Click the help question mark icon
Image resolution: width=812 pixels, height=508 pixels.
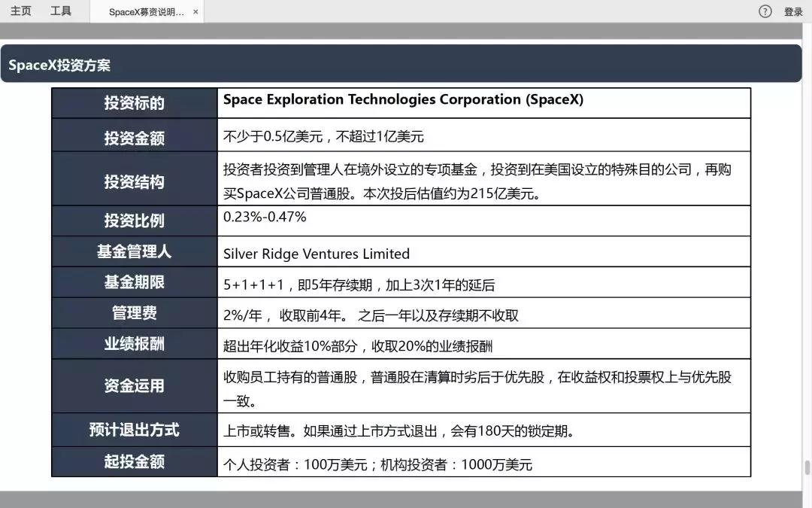pos(765,11)
